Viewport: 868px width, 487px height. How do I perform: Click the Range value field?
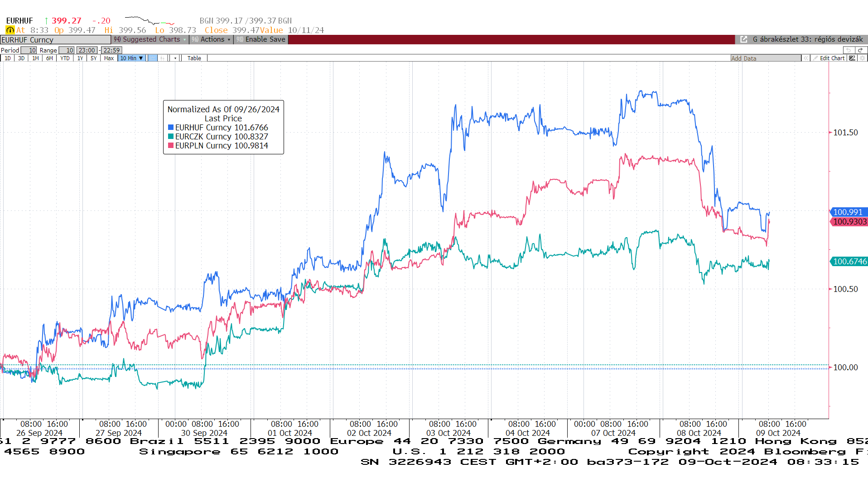point(67,50)
